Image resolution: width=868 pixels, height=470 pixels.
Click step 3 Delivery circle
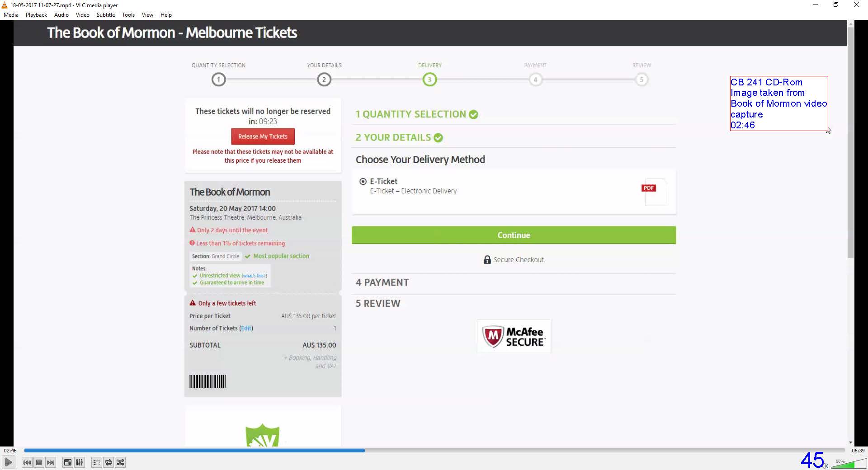click(429, 80)
